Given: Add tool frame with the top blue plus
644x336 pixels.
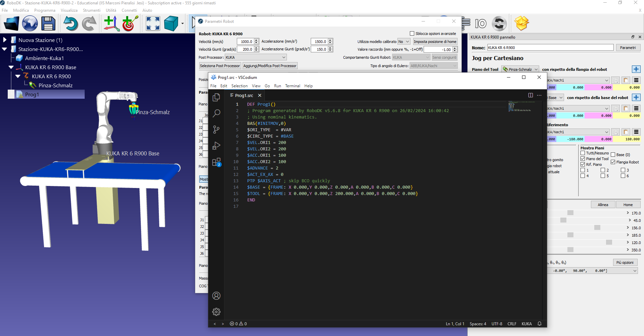Looking at the screenshot, I should 636,69.
